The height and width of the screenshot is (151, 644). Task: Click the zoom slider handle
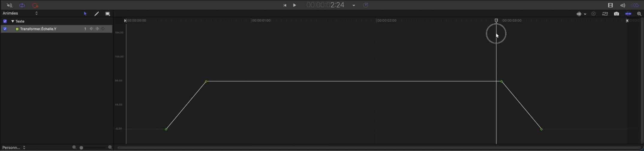click(81, 148)
